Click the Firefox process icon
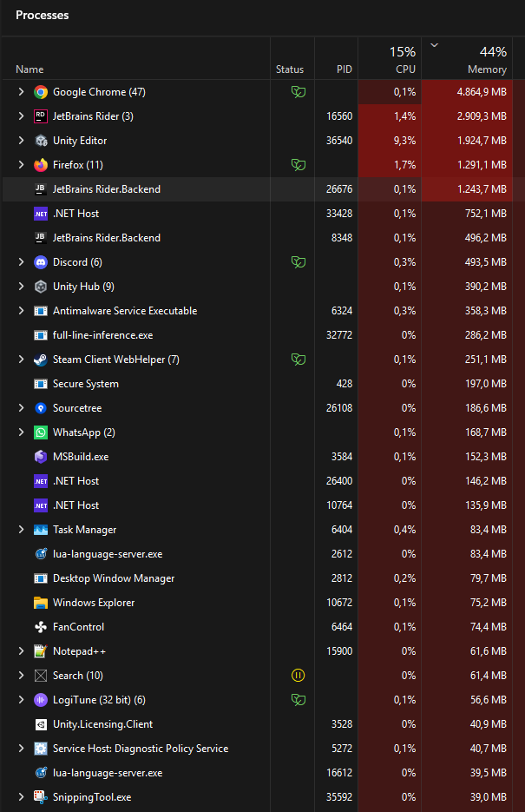 [x=40, y=164]
